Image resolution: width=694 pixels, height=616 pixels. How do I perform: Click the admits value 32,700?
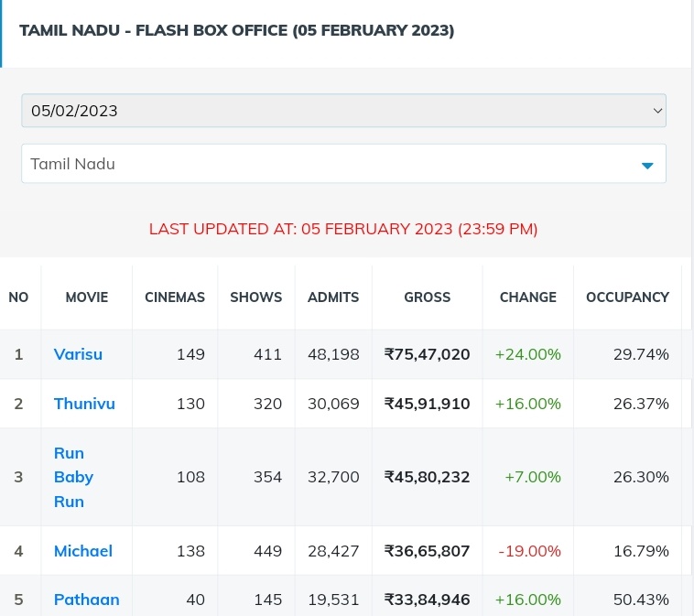333,477
